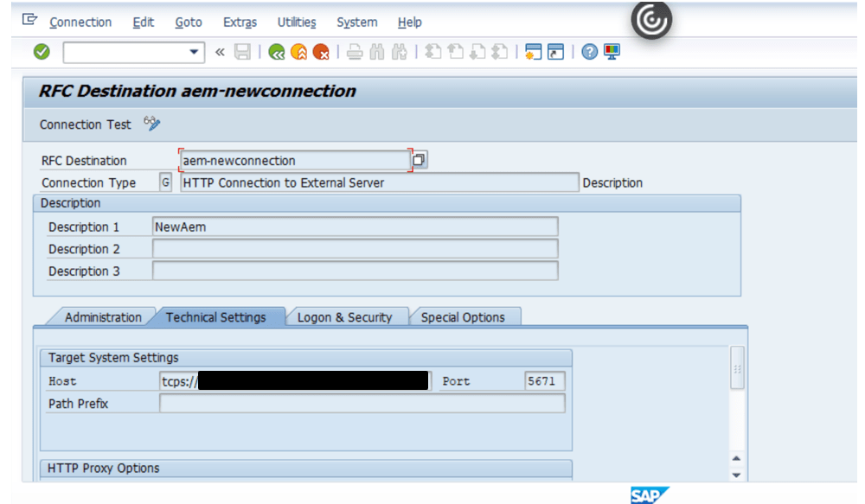Click the Print icon
The height and width of the screenshot is (504, 865).
point(355,52)
